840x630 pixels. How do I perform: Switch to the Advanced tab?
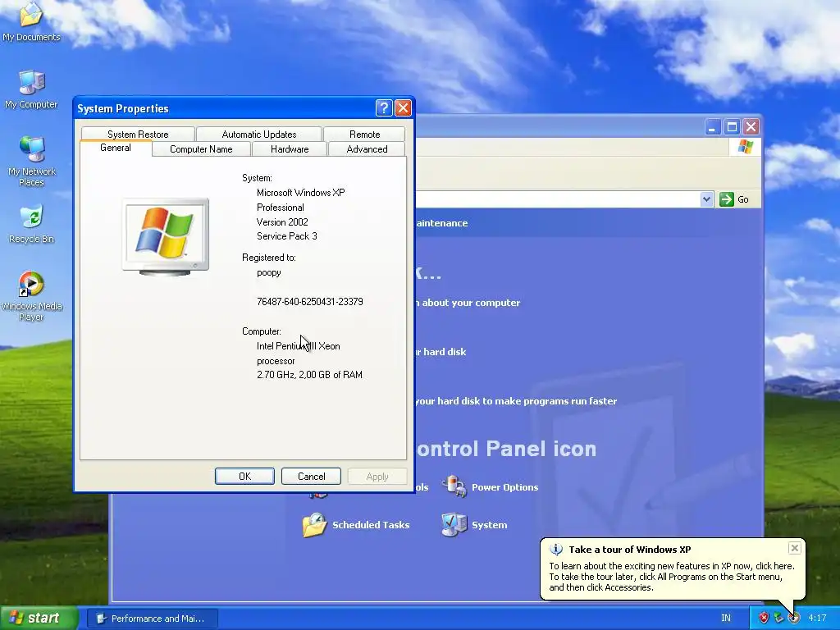(367, 149)
